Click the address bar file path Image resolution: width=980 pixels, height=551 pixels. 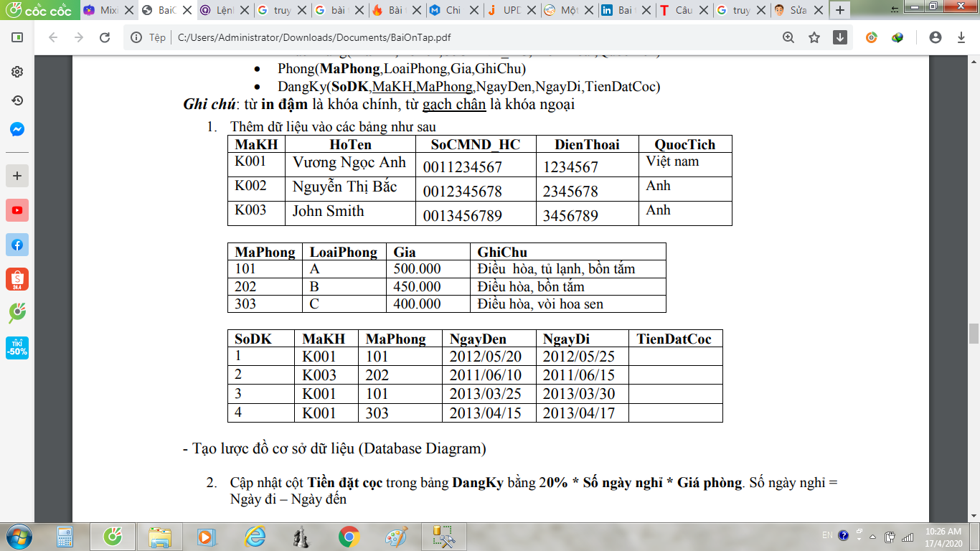pos(314,38)
